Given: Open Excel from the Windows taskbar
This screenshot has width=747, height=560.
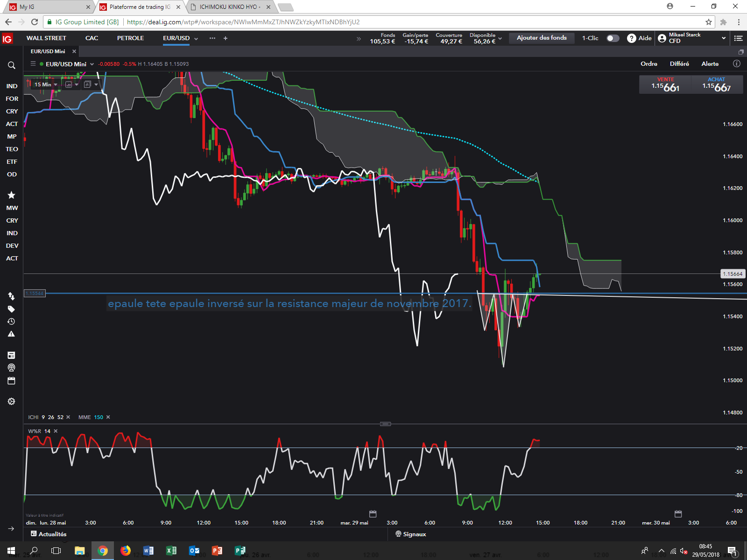Looking at the screenshot, I should click(171, 551).
